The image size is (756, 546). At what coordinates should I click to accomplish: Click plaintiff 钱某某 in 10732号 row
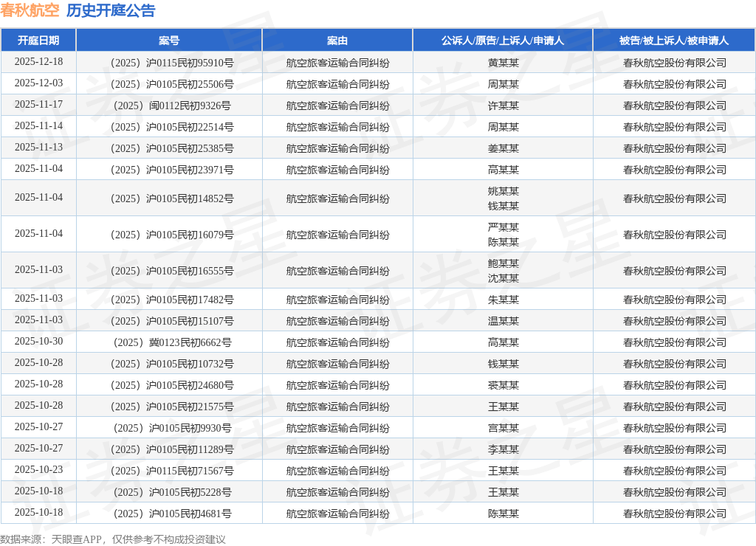click(504, 364)
